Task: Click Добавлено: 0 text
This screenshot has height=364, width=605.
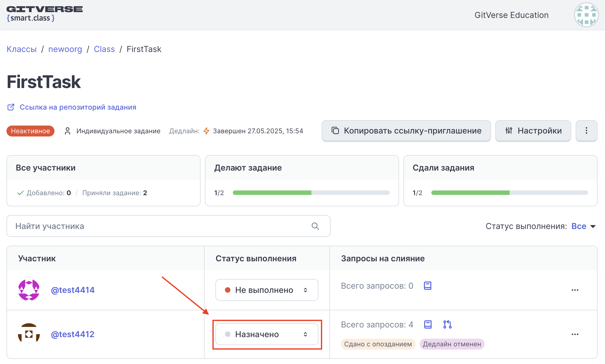Action: tap(49, 193)
